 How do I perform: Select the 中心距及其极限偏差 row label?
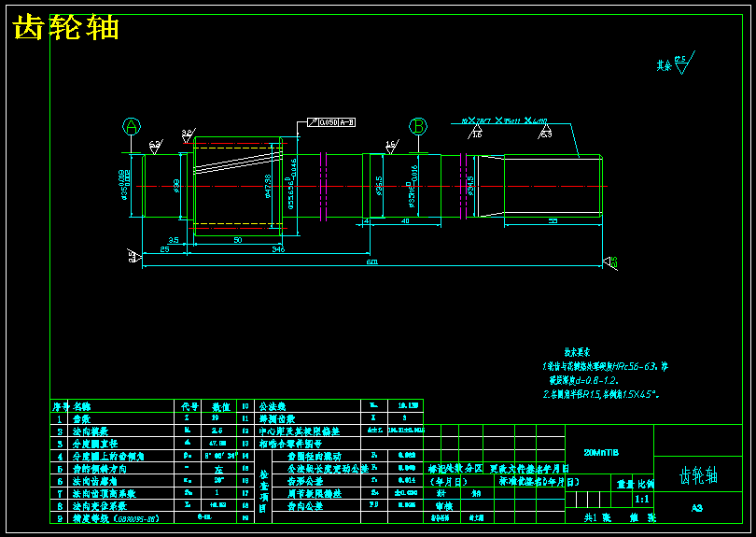click(x=299, y=431)
